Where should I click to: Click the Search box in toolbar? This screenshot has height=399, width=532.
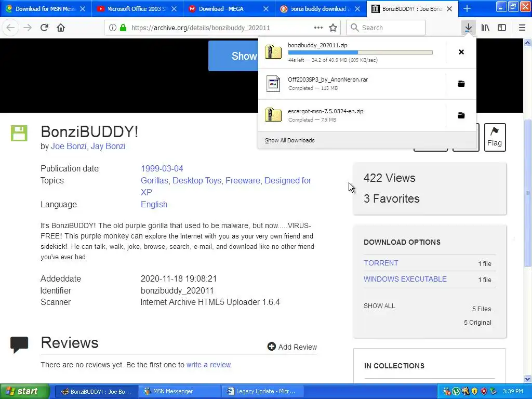pos(386,28)
